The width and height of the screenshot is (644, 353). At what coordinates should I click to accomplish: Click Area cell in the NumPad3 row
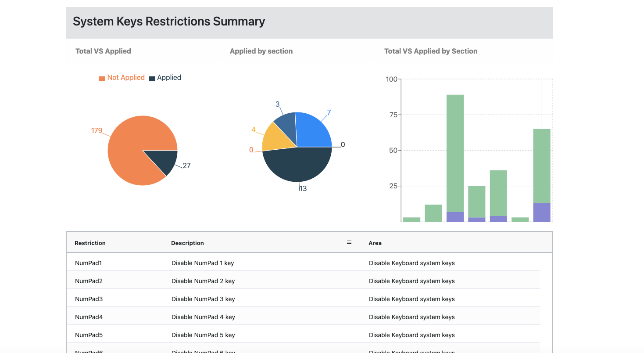(x=411, y=299)
